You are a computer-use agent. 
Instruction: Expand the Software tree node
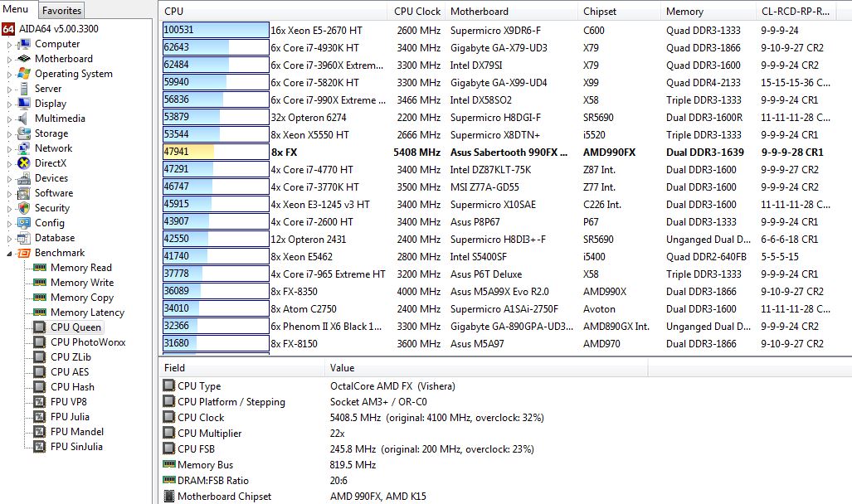(x=9, y=194)
